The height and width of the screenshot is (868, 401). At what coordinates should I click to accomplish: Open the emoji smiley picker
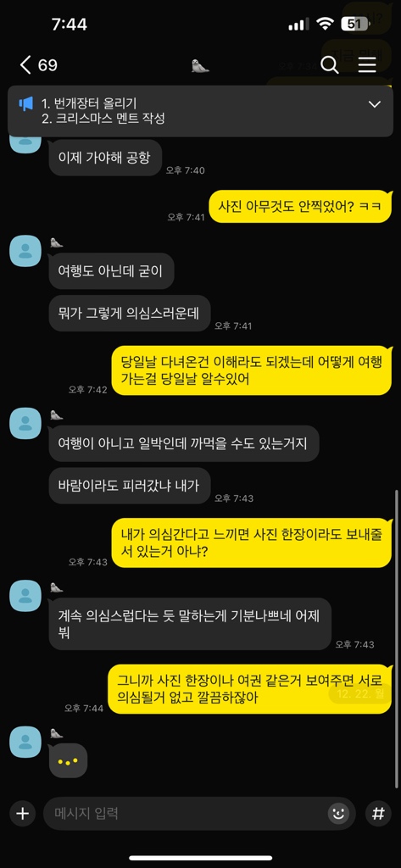338,813
